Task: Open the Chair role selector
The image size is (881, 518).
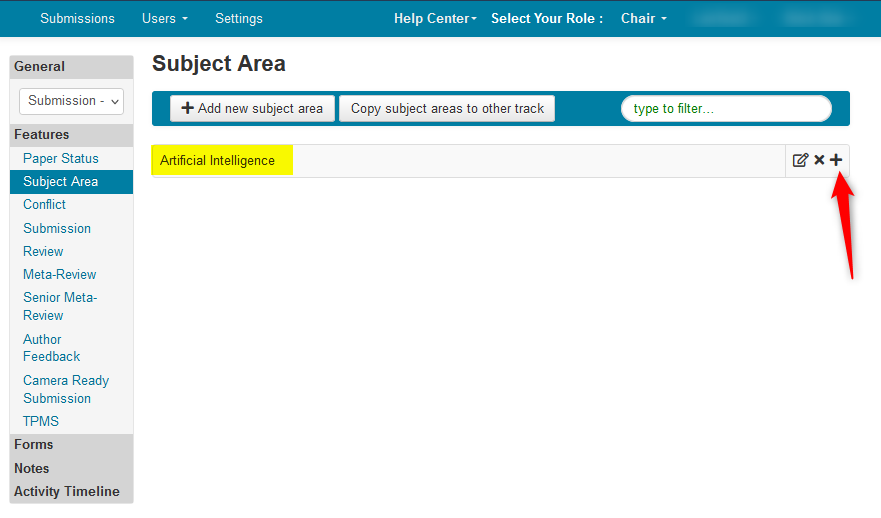Action: 644,19
